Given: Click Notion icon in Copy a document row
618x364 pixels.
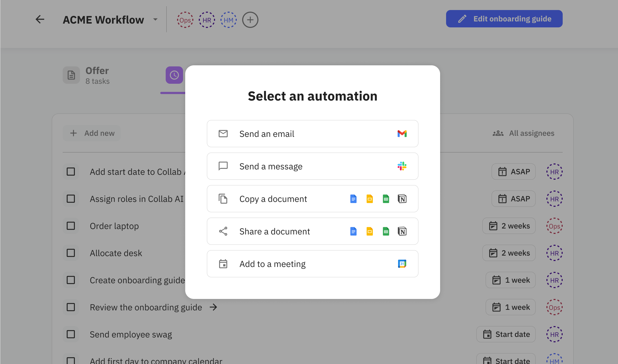Looking at the screenshot, I should tap(402, 199).
